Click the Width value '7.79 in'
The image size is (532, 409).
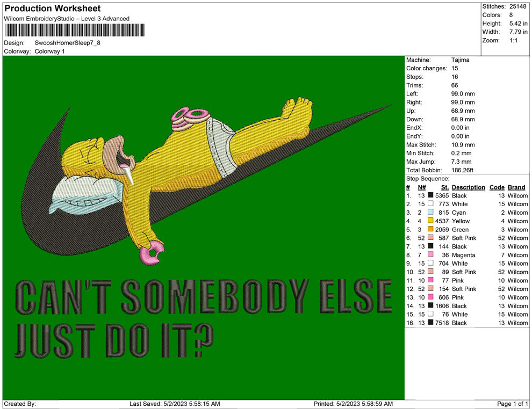coord(519,32)
